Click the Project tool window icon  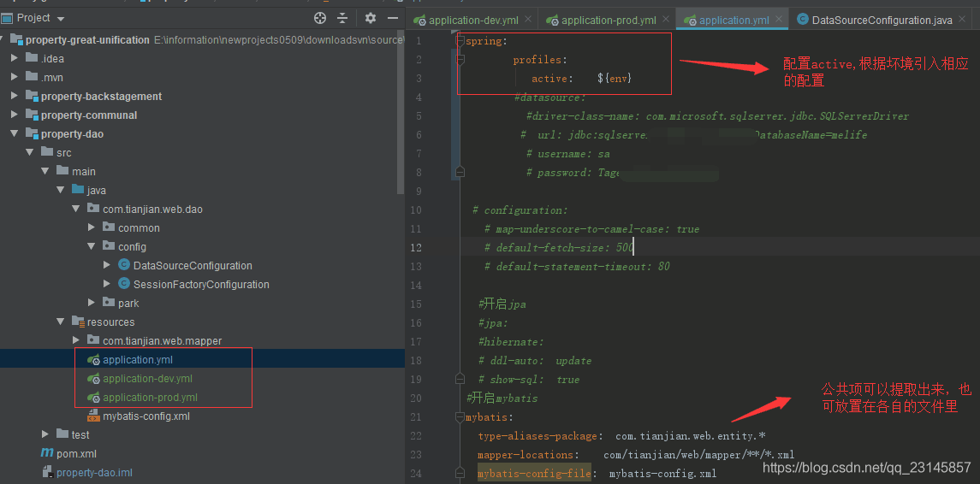click(7, 18)
